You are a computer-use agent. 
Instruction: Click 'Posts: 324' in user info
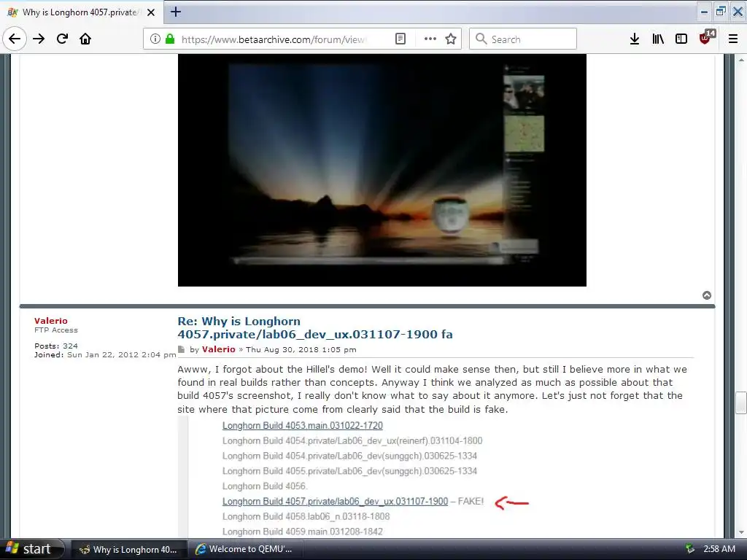[55, 346]
